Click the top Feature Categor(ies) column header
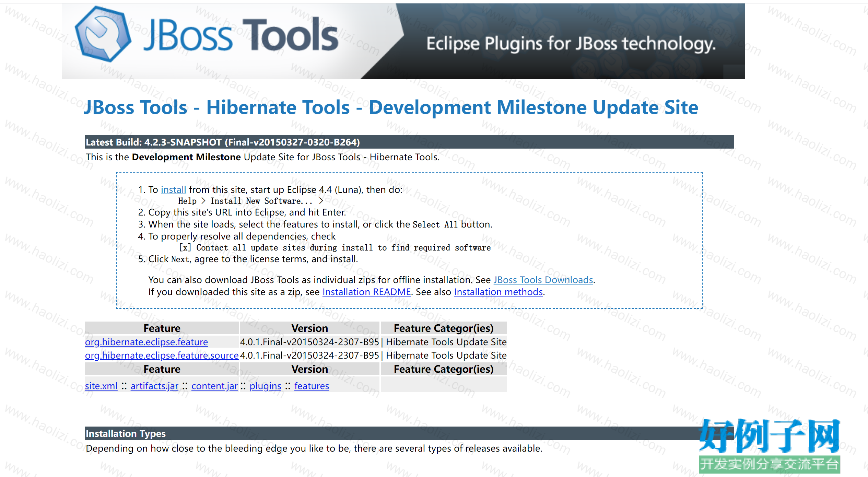The image size is (868, 477). click(444, 328)
